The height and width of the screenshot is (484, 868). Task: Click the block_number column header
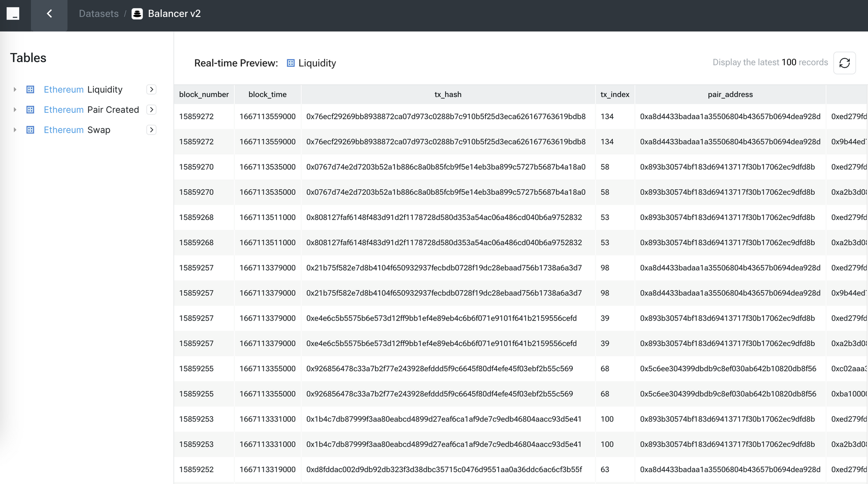click(x=204, y=95)
